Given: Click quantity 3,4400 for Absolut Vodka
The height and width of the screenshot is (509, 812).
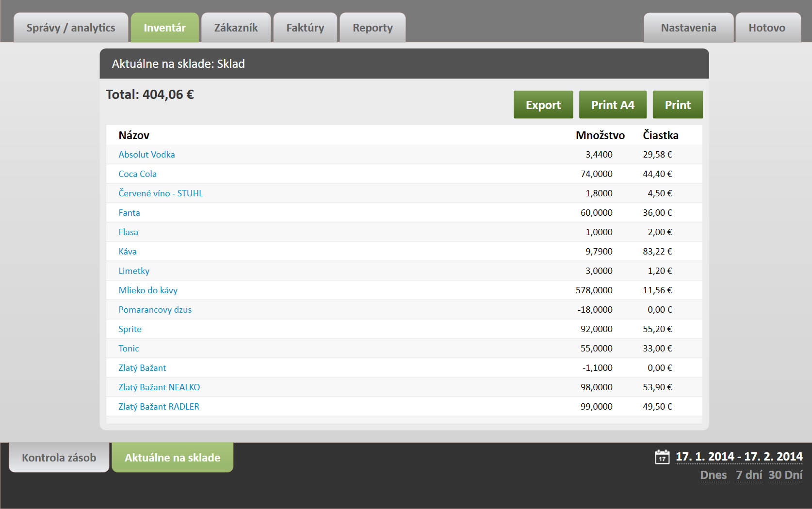Looking at the screenshot, I should 599,155.
